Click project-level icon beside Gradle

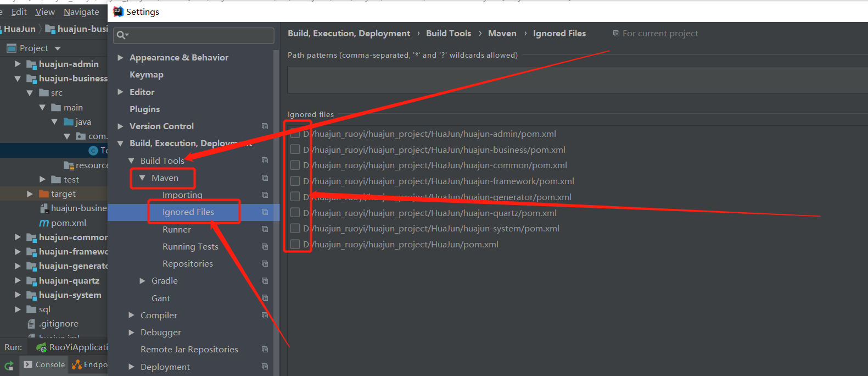[x=265, y=281]
